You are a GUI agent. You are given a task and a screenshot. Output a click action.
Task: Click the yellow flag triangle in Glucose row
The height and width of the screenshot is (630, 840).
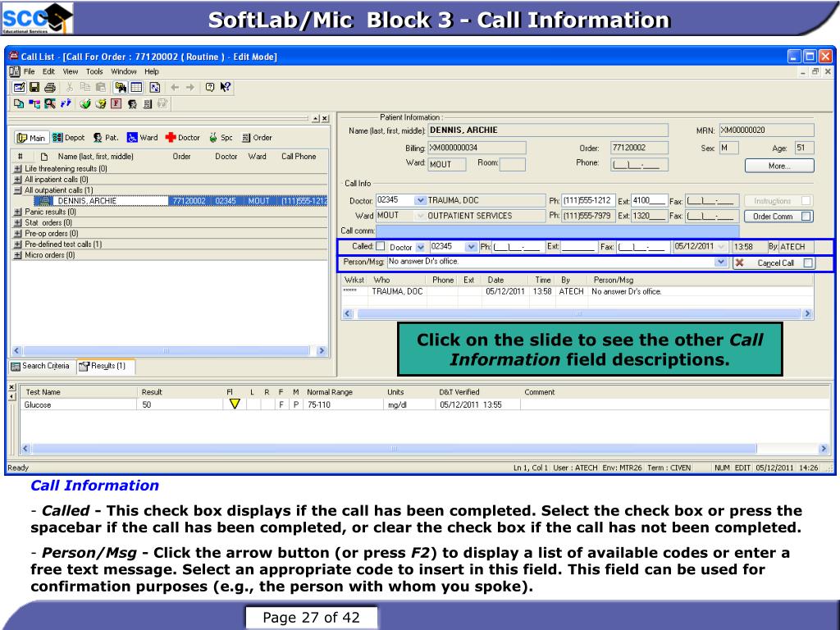click(234, 404)
